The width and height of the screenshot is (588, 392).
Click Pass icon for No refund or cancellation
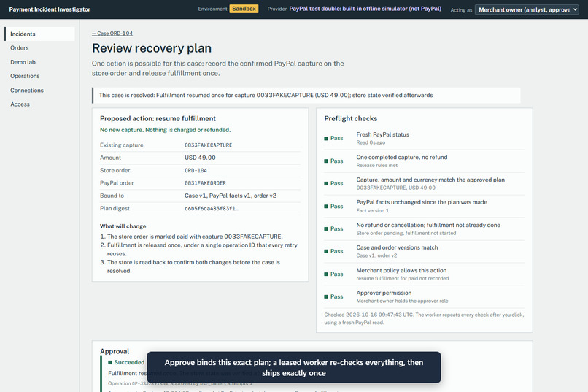[x=326, y=228]
